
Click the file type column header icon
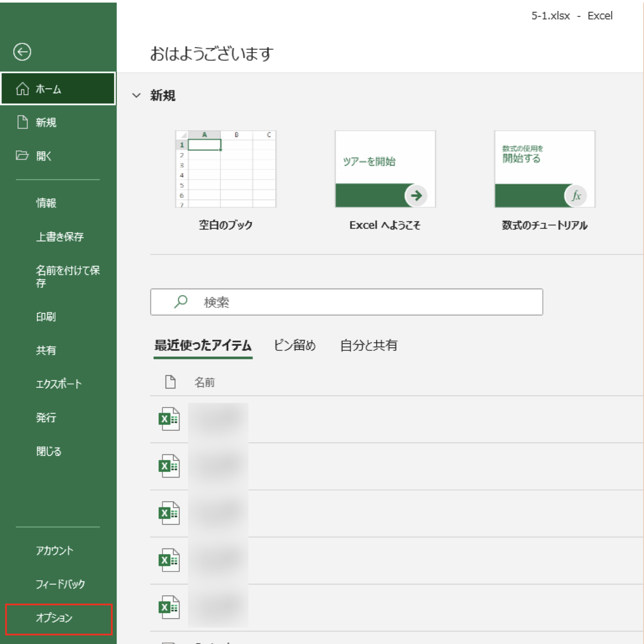pos(170,382)
